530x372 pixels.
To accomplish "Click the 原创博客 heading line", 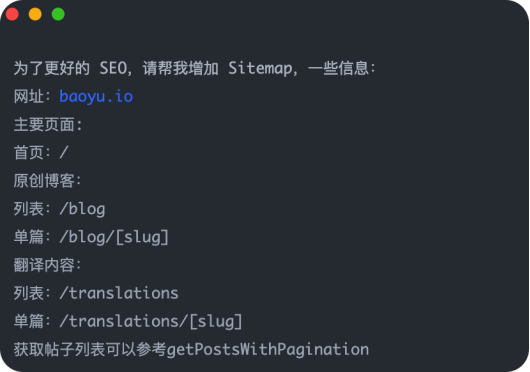I will click(47, 181).
